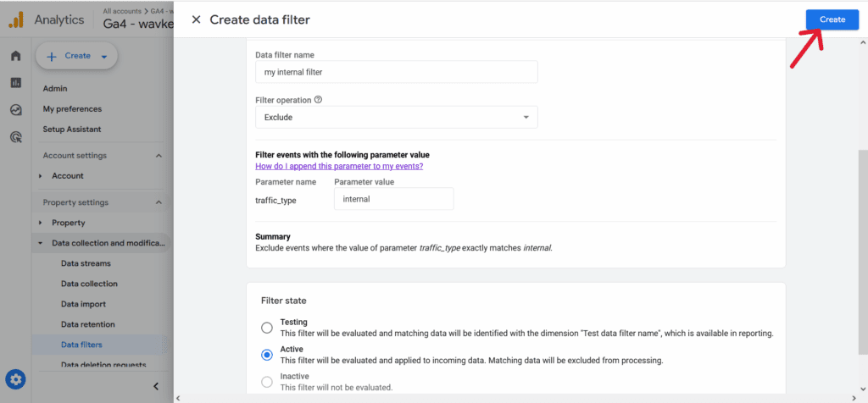Open the Reports icon in sidebar
868x403 pixels.
[15, 83]
